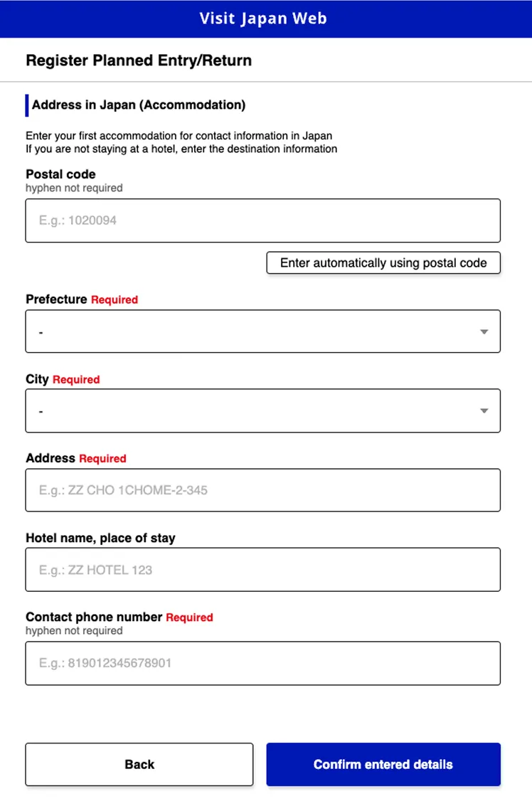Image resolution: width=532 pixels, height=811 pixels.
Task: Click the placeholder text E.g.: 1020094
Action: pos(78,221)
